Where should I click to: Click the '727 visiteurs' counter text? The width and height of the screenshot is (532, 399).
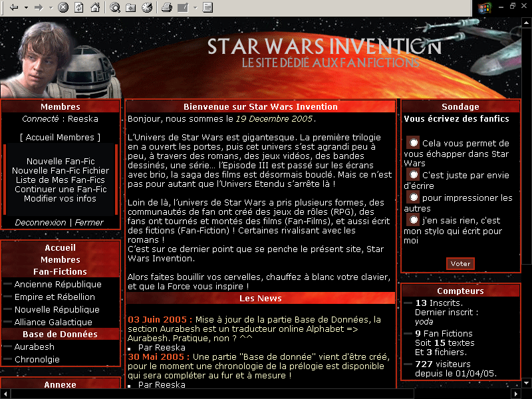(x=442, y=364)
